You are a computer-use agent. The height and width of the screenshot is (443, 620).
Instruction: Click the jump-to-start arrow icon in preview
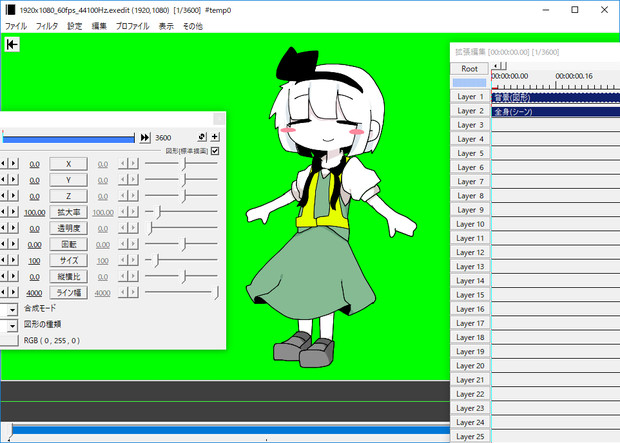[13, 45]
